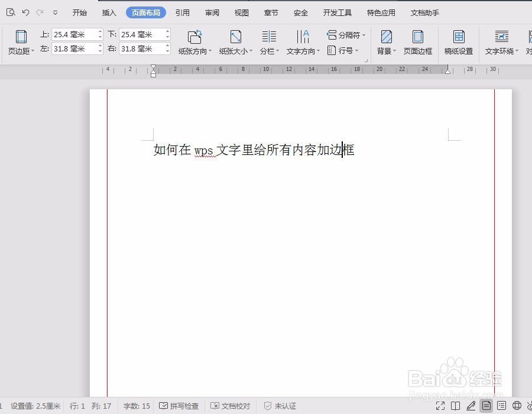Select the page layout view icon
The height and width of the screenshot is (414, 532).
[x=486, y=406]
